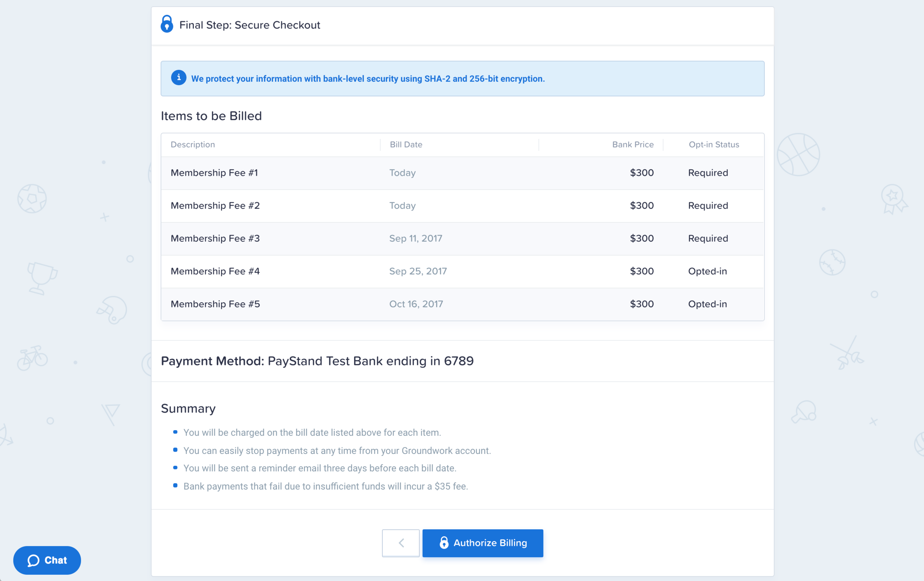This screenshot has width=924, height=581.
Task: Click the info icon in the security banner
Action: point(179,78)
